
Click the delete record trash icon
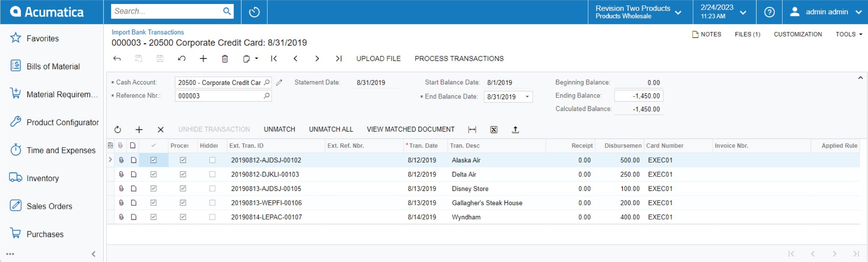[x=225, y=59]
